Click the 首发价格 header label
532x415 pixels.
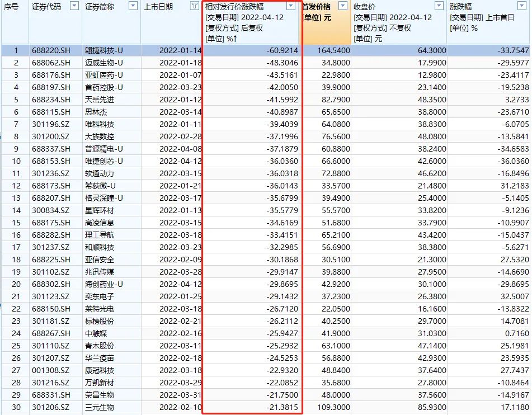[316, 7]
